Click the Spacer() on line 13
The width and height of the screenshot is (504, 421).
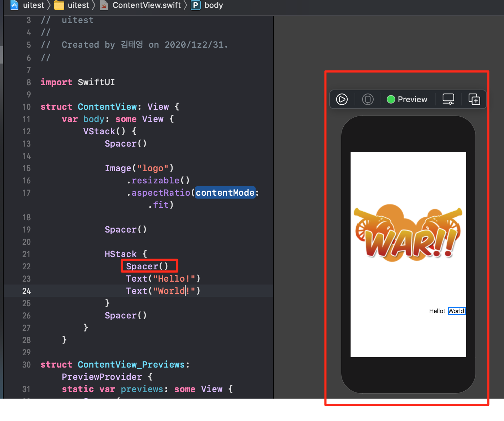click(126, 144)
